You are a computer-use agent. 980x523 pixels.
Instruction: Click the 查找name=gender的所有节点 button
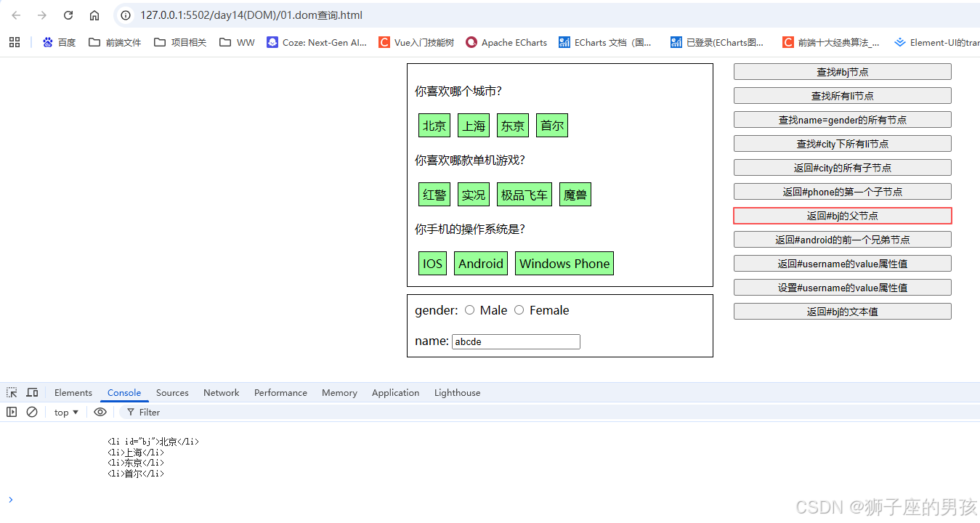[x=842, y=119]
